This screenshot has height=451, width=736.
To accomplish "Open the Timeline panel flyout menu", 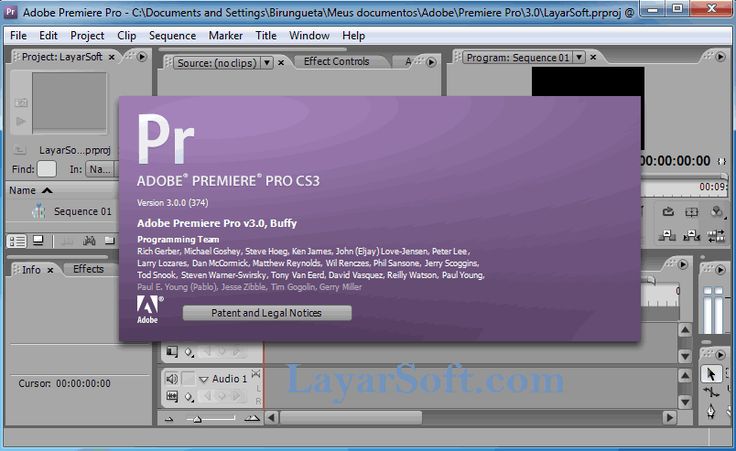I will click(682, 265).
